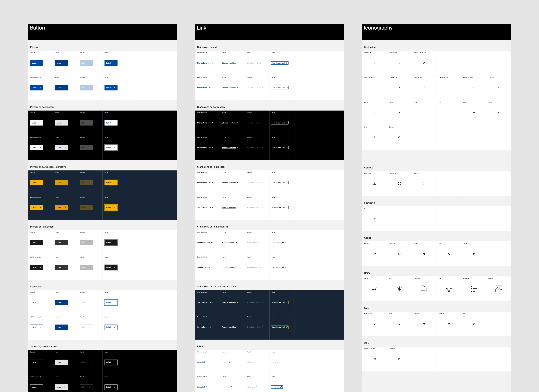This screenshot has width=539, height=392.
Task: Click the Standalone default internal link
Action: (205, 63)
